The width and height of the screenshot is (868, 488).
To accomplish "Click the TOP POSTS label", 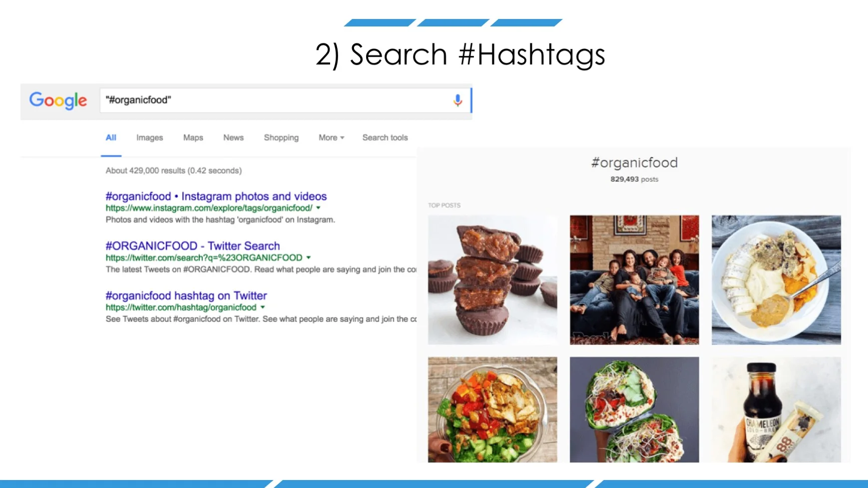I will (x=444, y=206).
